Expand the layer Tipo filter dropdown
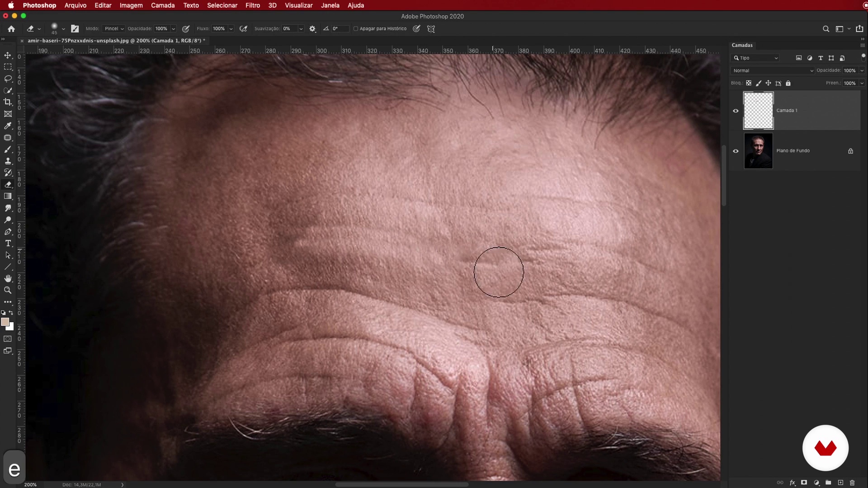Screen dimensions: 868x488 tap(756, 58)
